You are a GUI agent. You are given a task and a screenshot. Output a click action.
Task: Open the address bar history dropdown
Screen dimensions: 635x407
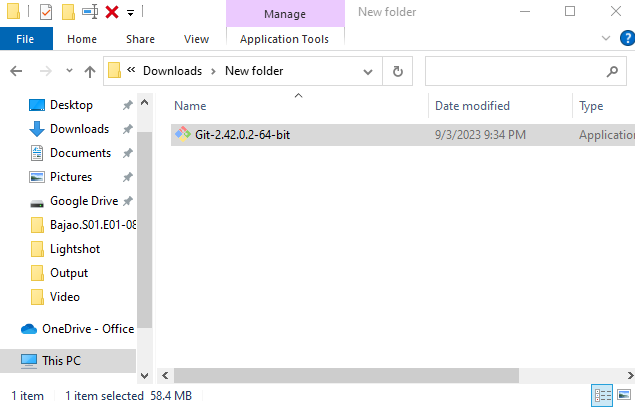(x=368, y=72)
